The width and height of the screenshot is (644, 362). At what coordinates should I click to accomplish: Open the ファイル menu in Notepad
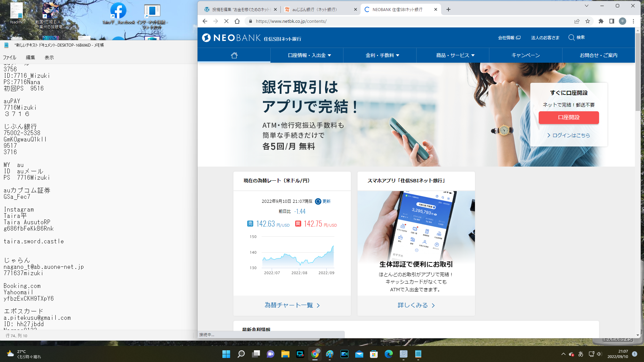[x=9, y=58]
